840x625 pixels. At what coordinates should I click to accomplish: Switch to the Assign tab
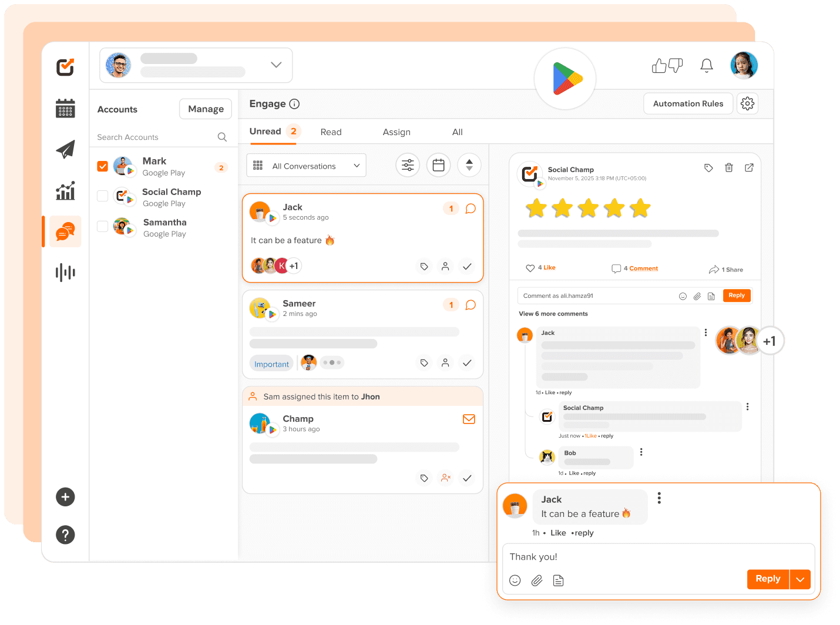pos(397,132)
